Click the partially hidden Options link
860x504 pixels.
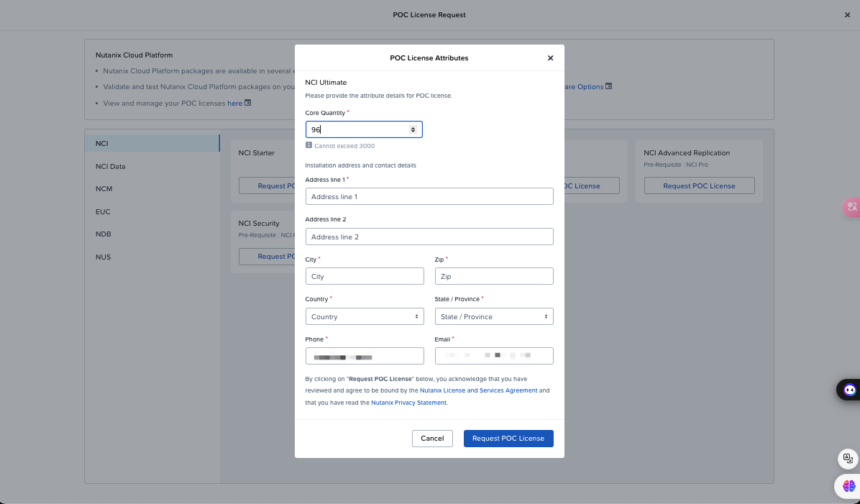(x=584, y=87)
